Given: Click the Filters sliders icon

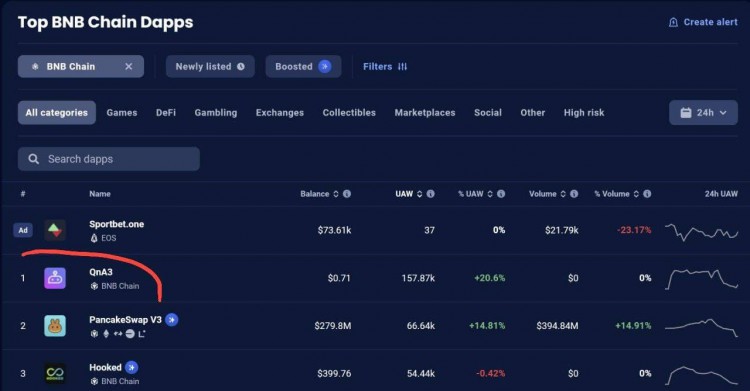Looking at the screenshot, I should [403, 67].
